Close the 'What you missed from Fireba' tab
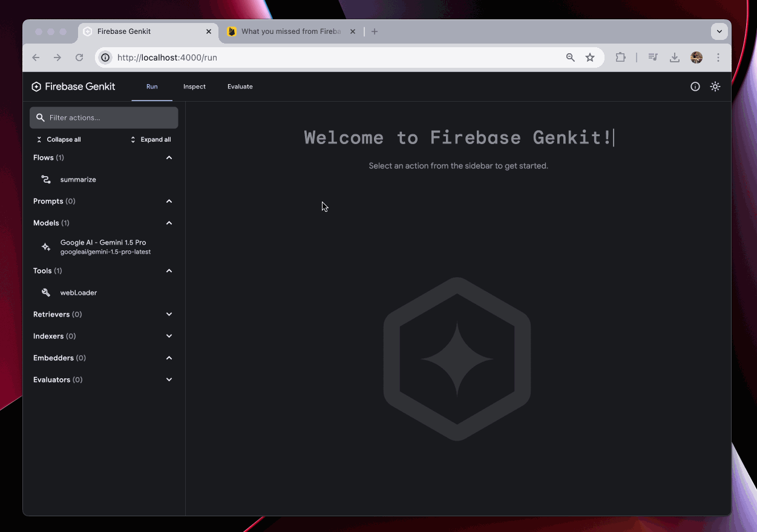Viewport: 757px width, 532px height. point(353,31)
